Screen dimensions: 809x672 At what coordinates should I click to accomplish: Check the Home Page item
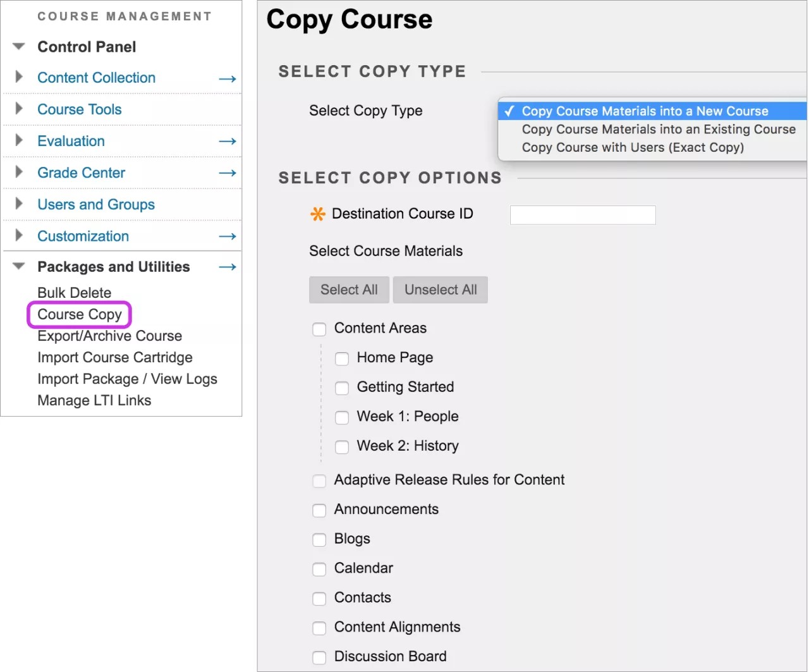pos(342,358)
